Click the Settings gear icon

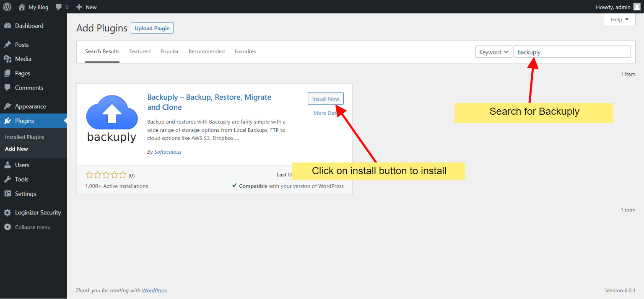click(9, 193)
